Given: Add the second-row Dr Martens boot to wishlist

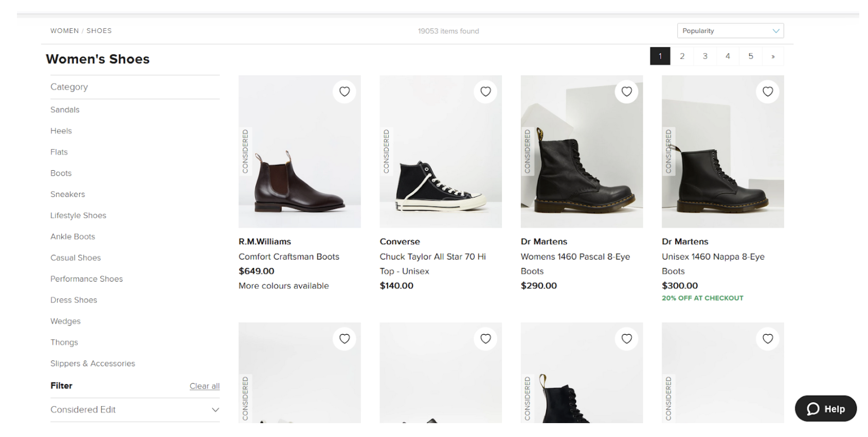Looking at the screenshot, I should coord(626,339).
